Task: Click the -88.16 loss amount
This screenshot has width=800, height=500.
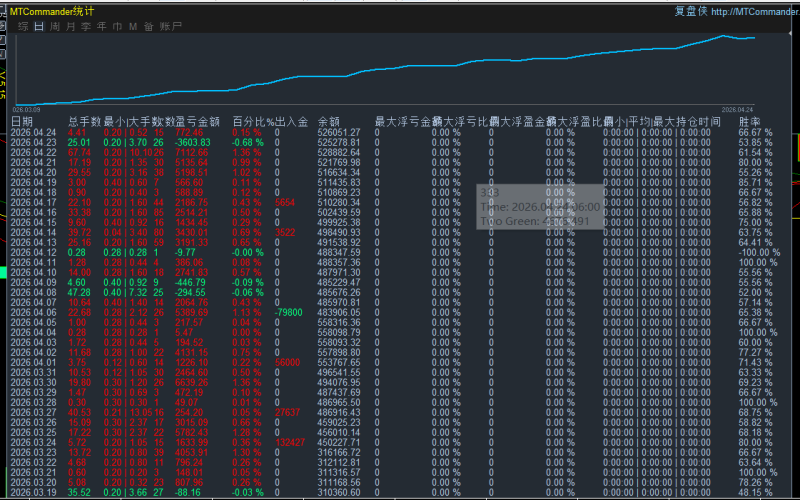Action: point(188,493)
